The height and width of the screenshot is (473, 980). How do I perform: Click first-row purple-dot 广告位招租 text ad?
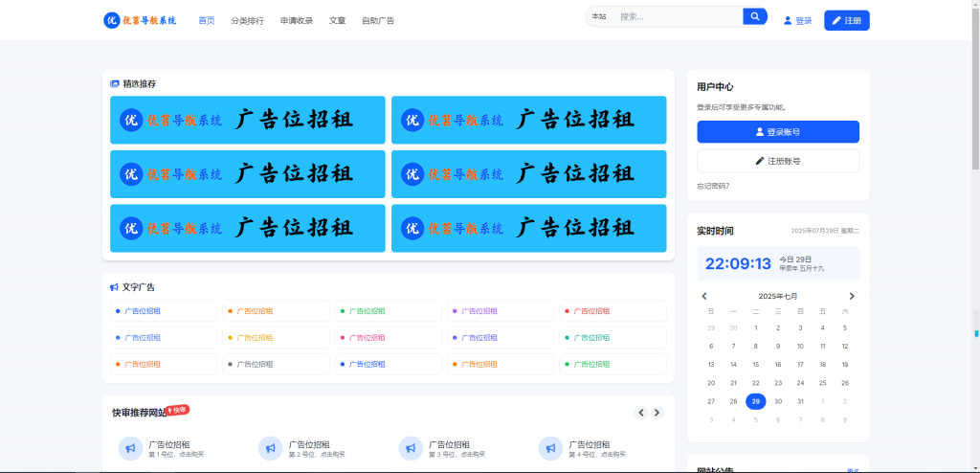(501, 311)
